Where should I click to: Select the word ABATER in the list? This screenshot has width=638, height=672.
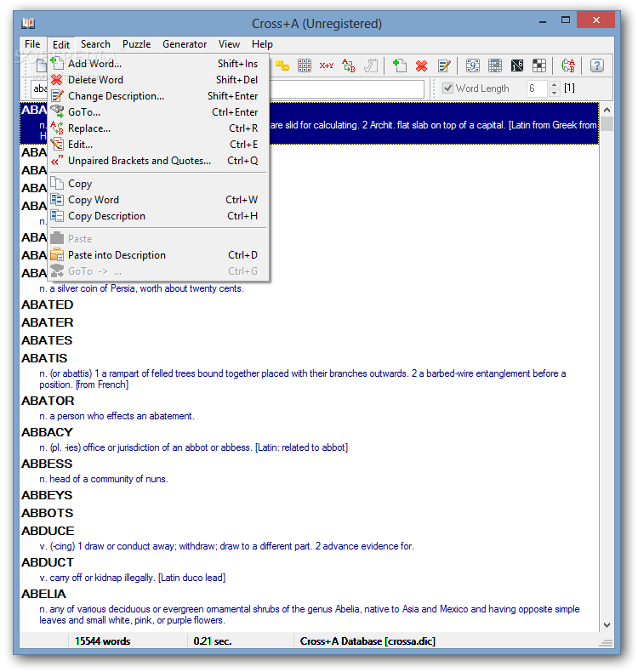pos(48,322)
